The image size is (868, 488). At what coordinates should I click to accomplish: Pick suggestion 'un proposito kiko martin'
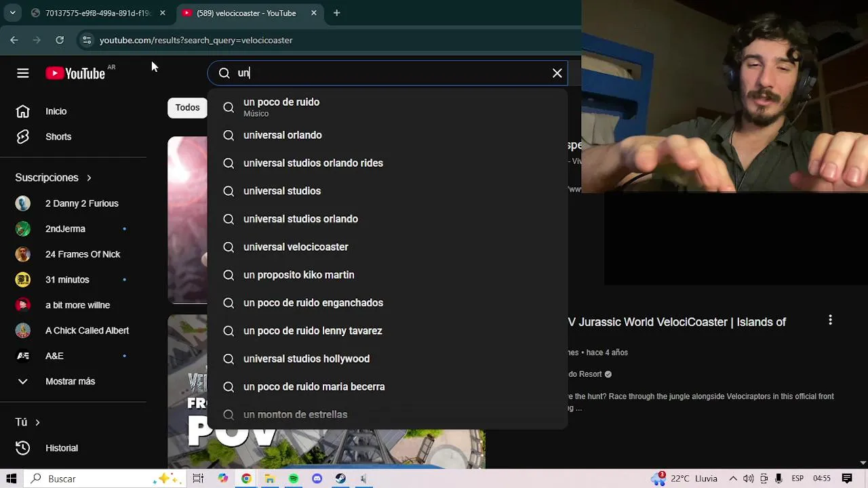pyautogui.click(x=387, y=274)
